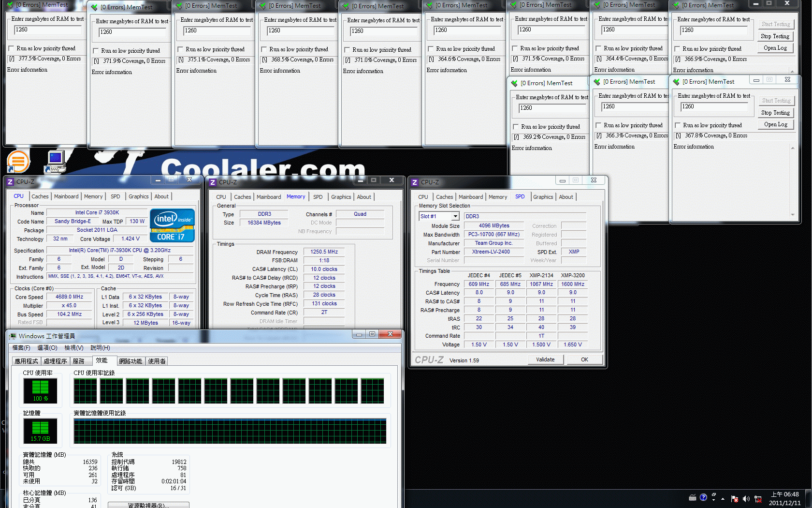Click title icon of CPU-Z window showing Processor info

point(10,182)
